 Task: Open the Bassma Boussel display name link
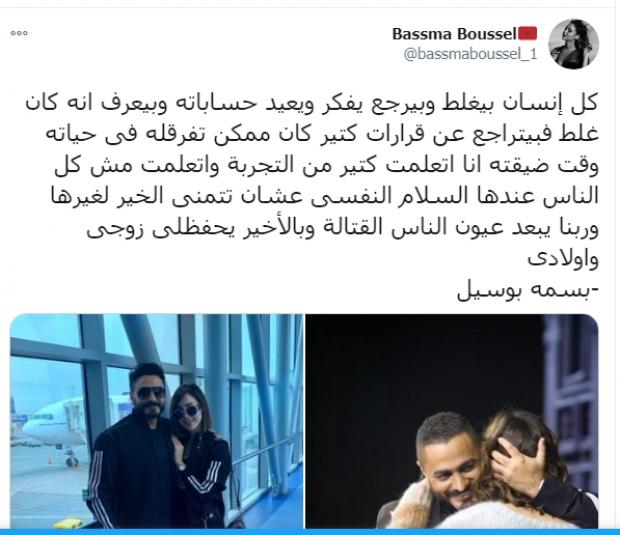[454, 34]
